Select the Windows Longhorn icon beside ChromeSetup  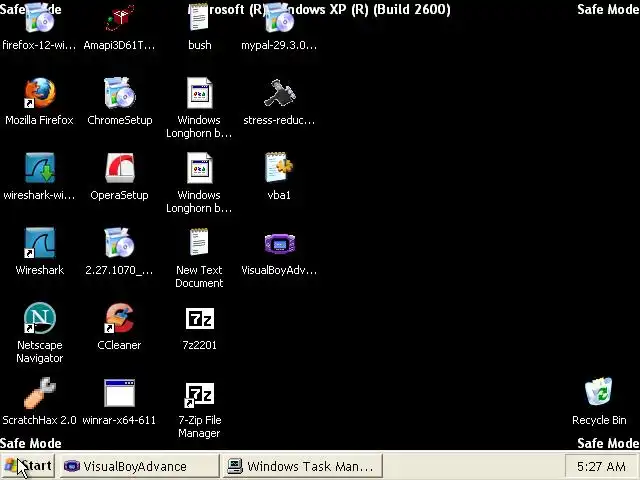click(199, 93)
